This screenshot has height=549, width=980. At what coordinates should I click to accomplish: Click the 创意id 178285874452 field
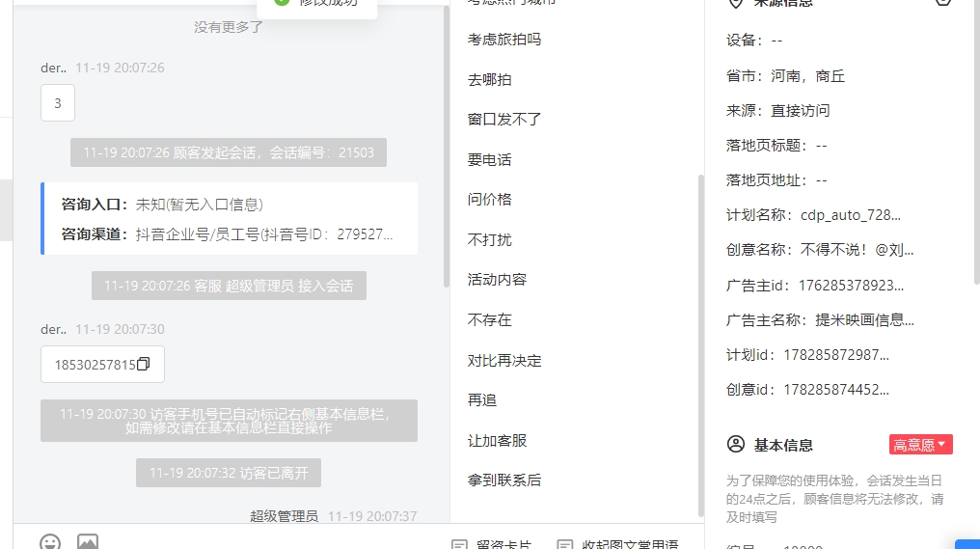[807, 390]
